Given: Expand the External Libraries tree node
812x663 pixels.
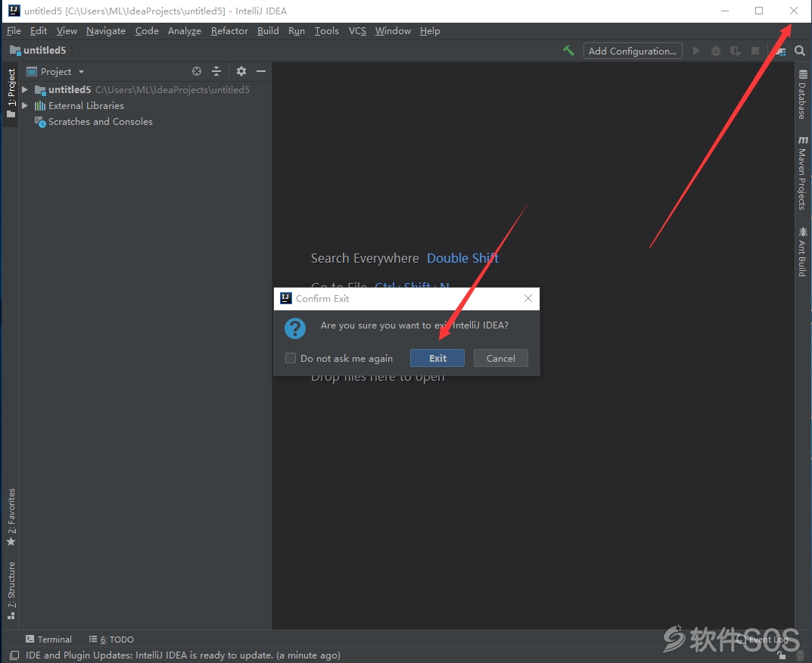Looking at the screenshot, I should [24, 106].
